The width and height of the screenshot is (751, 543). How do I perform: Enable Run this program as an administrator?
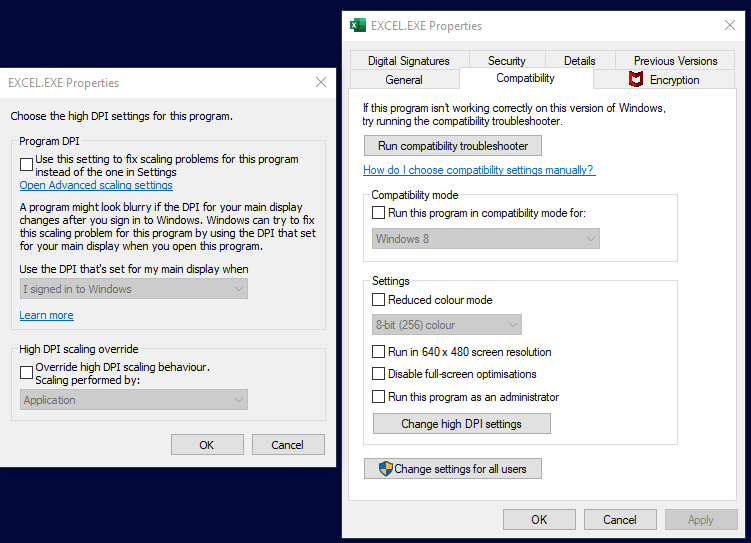pyautogui.click(x=378, y=396)
